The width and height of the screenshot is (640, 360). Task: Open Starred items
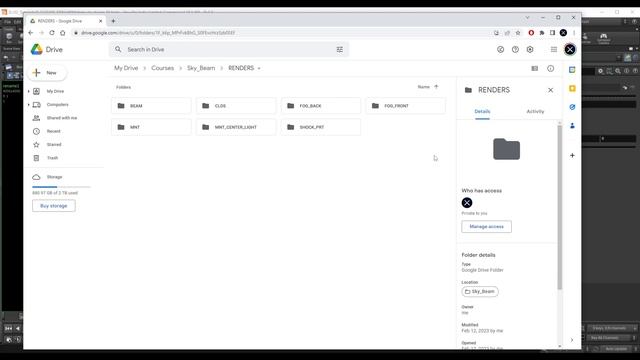pyautogui.click(x=54, y=144)
